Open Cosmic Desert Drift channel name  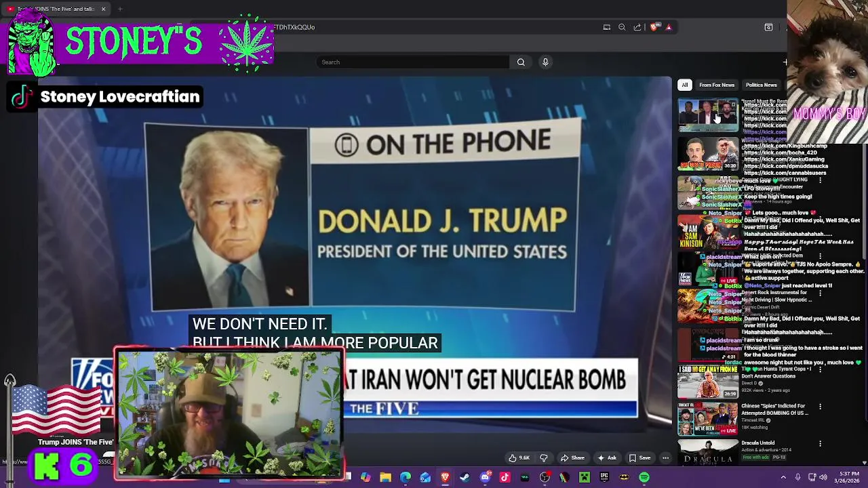tap(761, 307)
